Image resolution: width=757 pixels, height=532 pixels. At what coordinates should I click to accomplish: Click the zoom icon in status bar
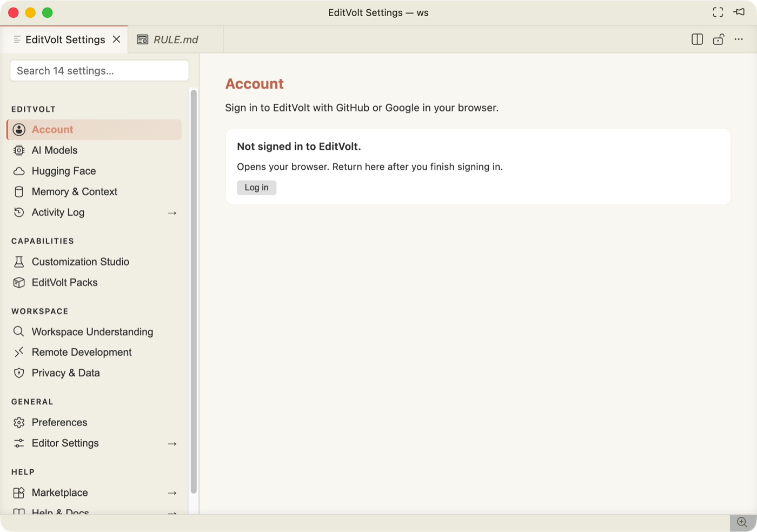[x=742, y=522]
